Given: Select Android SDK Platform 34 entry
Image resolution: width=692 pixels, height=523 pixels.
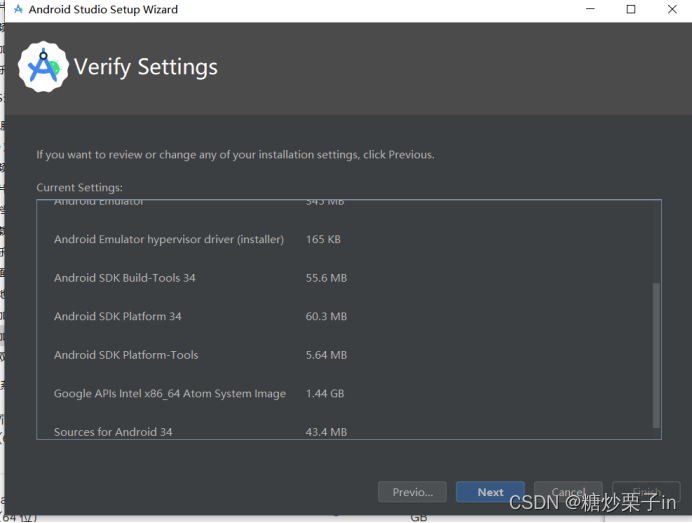Looking at the screenshot, I should pyautogui.click(x=117, y=316).
